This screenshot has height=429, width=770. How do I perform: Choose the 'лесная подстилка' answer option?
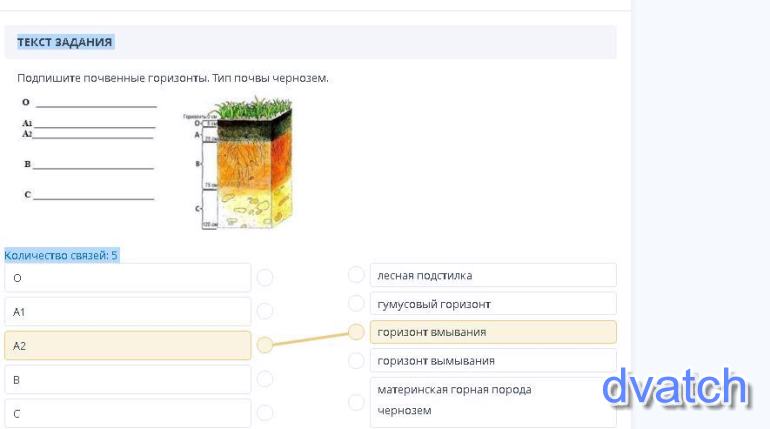point(493,275)
